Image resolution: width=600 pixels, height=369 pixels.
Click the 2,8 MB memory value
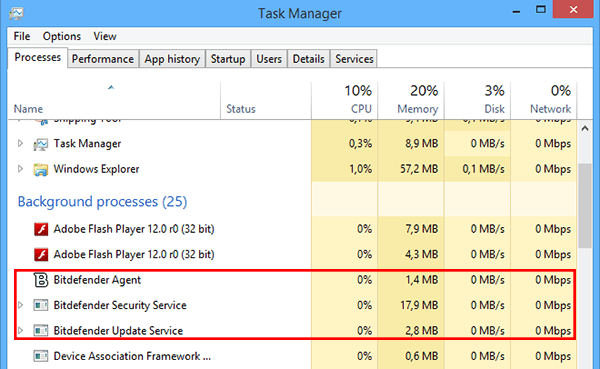pyautogui.click(x=422, y=330)
